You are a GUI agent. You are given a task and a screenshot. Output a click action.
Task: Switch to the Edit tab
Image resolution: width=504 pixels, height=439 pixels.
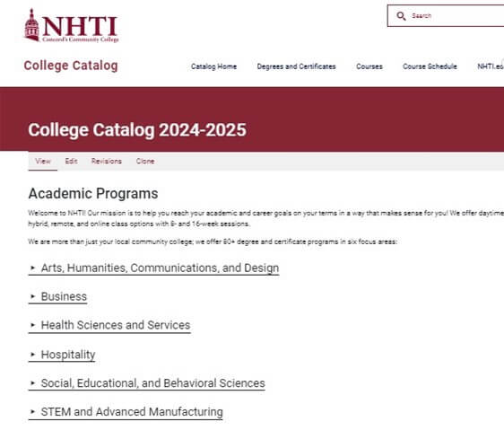(72, 162)
